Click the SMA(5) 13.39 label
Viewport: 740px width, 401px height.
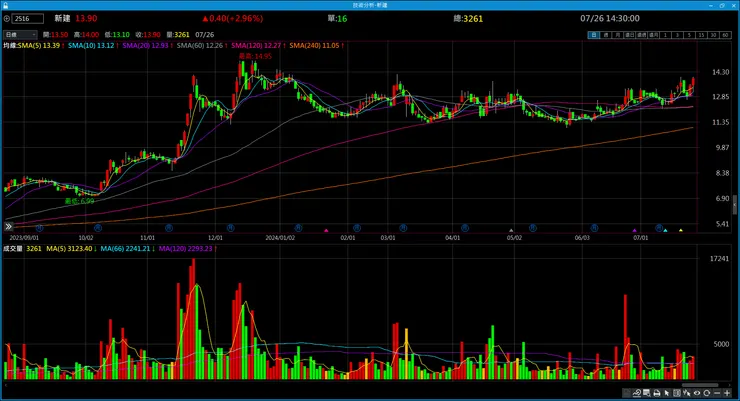(x=41, y=45)
